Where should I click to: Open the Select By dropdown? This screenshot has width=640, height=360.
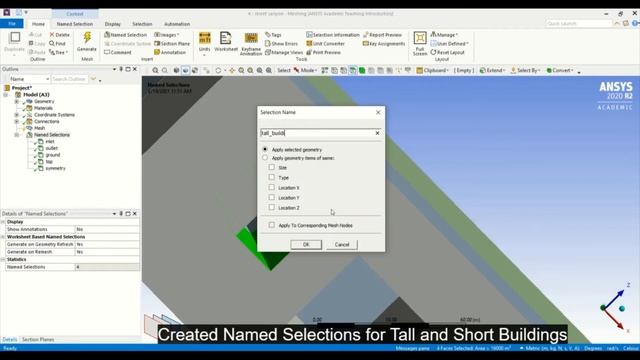(x=526, y=70)
